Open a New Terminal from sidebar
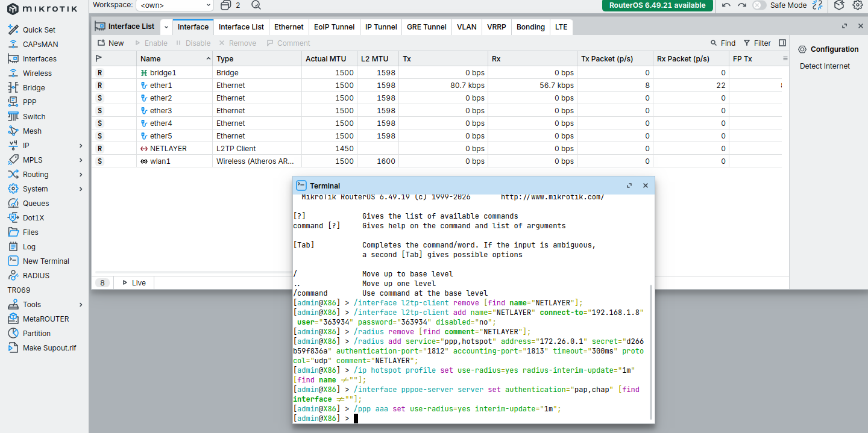Screen dimensions: 868x433 46,261
